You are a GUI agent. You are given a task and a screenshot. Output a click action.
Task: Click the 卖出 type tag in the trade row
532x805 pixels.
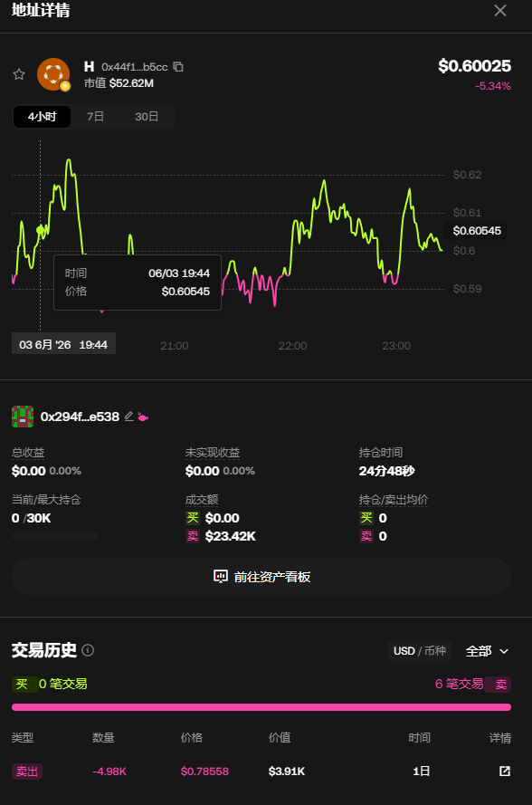[27, 771]
